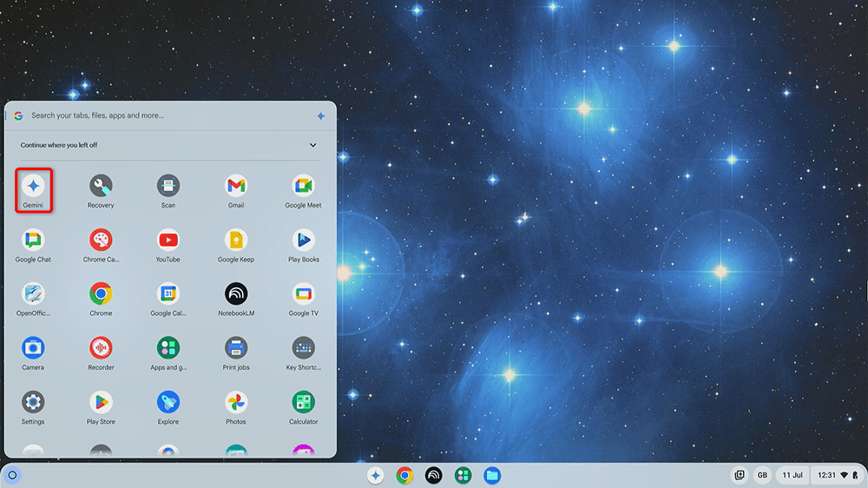Open the Settings app
Image resolution: width=868 pixels, height=488 pixels.
click(x=33, y=408)
